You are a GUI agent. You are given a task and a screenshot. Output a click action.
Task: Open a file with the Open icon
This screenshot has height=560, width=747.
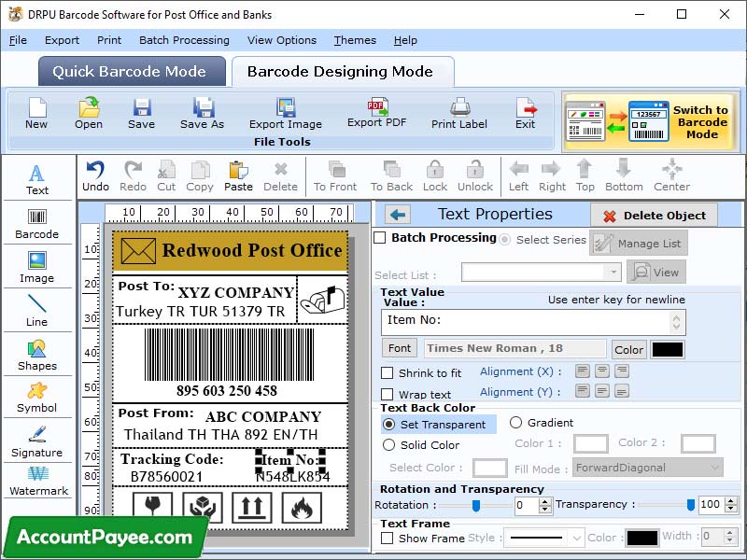pos(89,113)
